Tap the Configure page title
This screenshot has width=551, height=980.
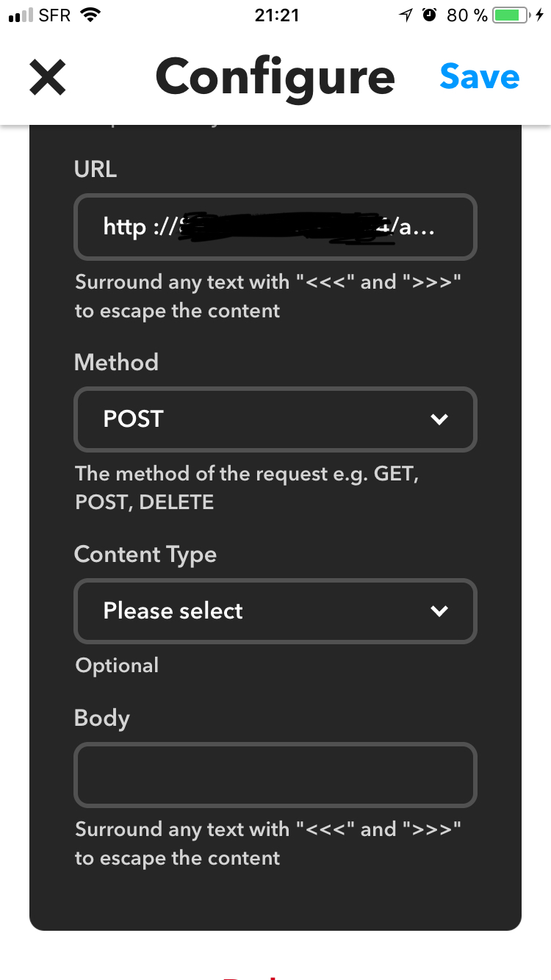(275, 77)
